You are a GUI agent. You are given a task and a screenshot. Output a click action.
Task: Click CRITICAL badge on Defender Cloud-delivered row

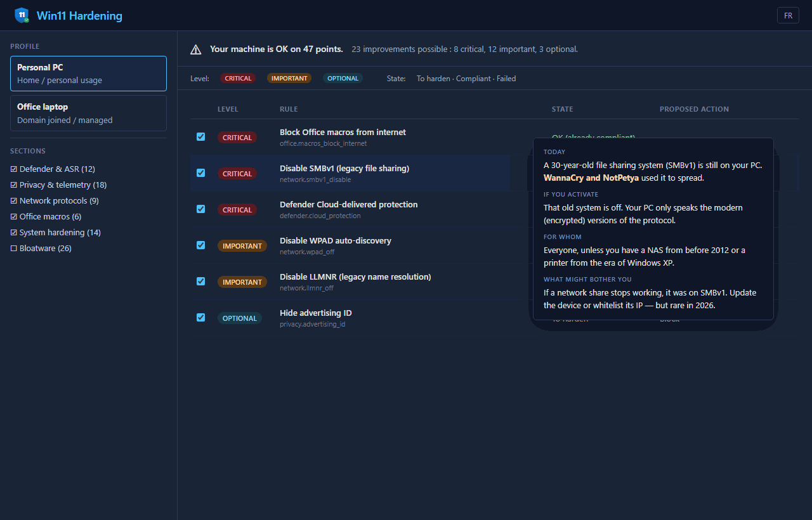click(x=237, y=210)
